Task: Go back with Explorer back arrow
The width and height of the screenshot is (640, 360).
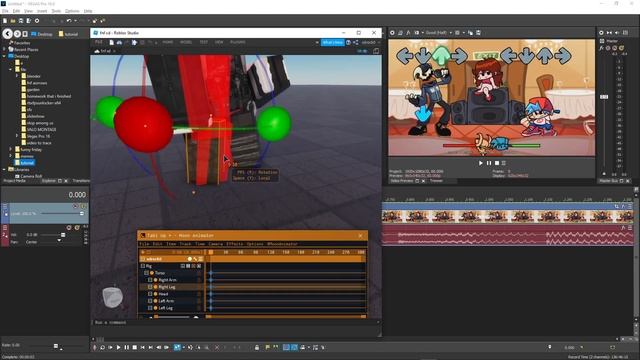Action: (7, 34)
